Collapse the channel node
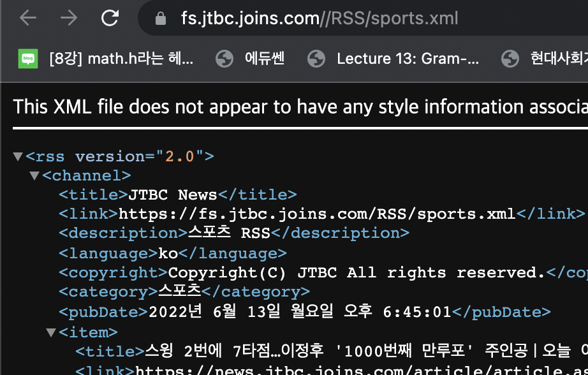The width and height of the screenshot is (588, 375). click(x=34, y=175)
